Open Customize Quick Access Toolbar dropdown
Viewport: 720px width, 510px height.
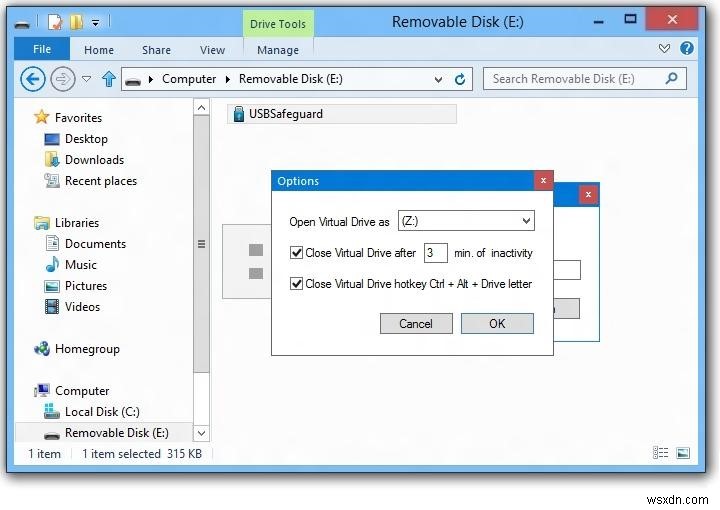pos(95,22)
